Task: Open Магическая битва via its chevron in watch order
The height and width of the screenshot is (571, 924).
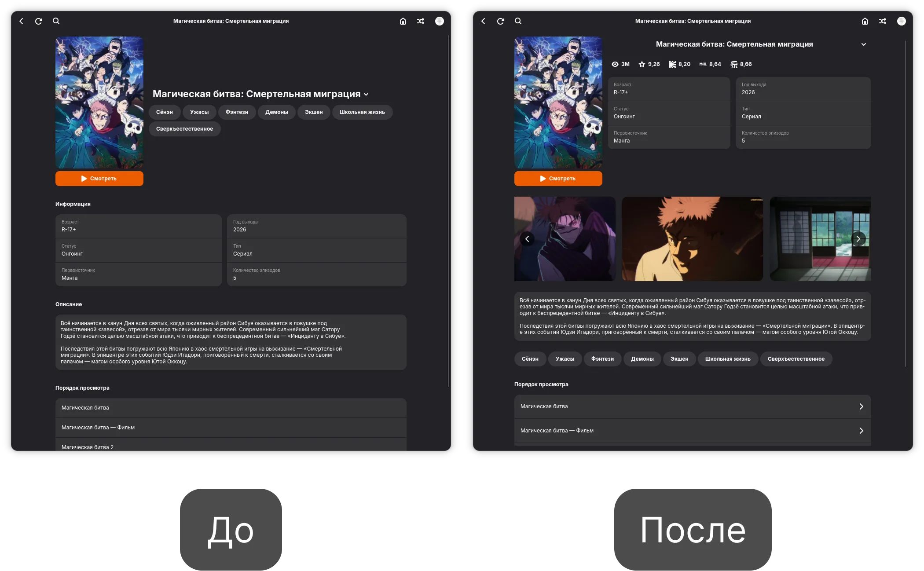Action: [861, 406]
